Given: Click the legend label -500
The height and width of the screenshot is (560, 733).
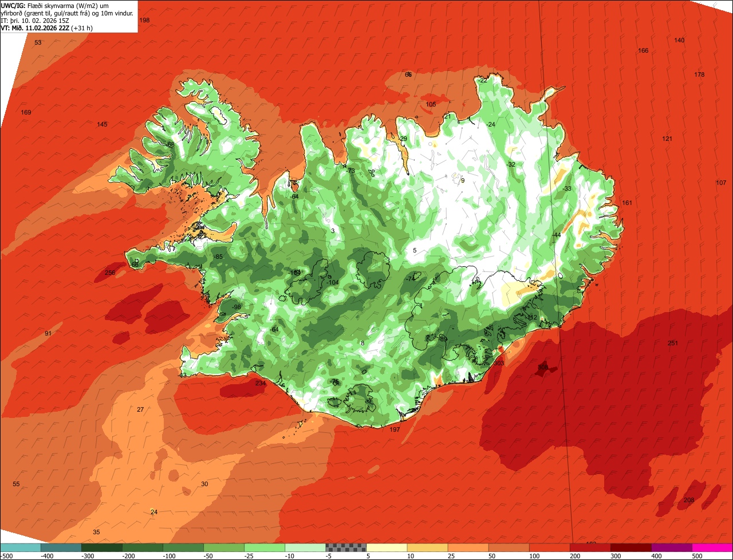Looking at the screenshot, I should [x=7, y=555].
